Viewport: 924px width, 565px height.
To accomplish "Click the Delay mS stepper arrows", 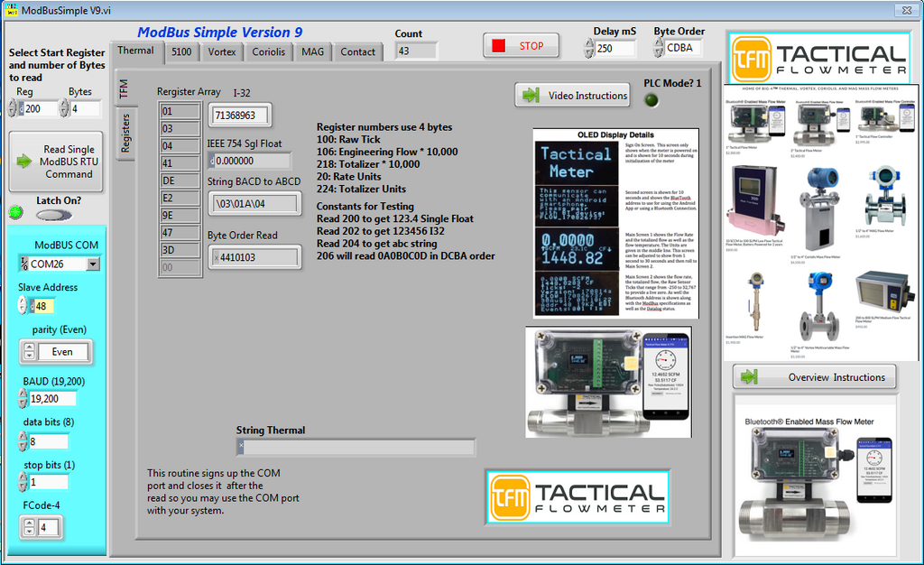I will (x=589, y=49).
